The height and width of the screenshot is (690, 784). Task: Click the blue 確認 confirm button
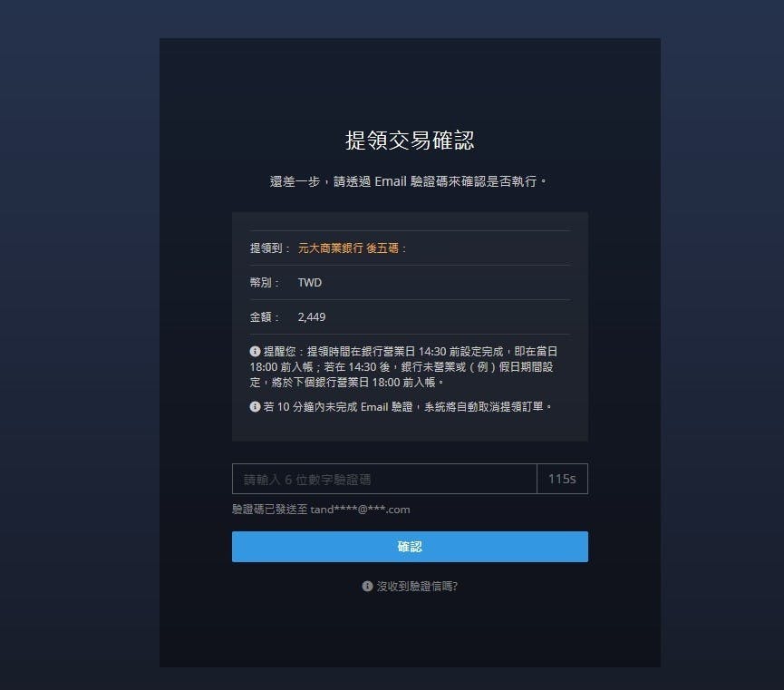pyautogui.click(x=410, y=547)
